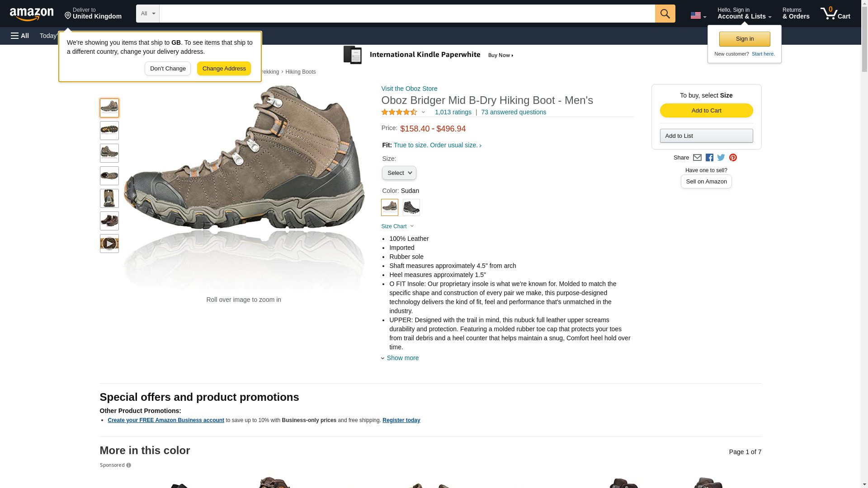Choose the dark gray color swatch
The image size is (868, 488).
coord(411,207)
